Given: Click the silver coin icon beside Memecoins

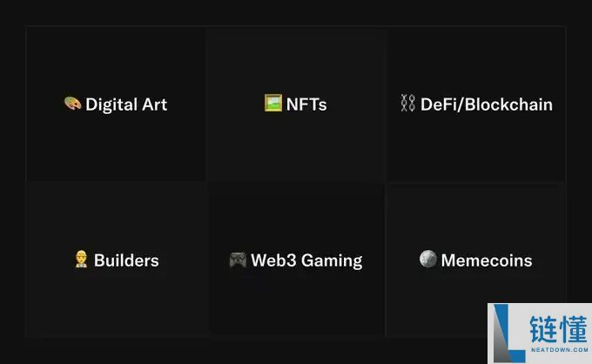Looking at the screenshot, I should (427, 259).
